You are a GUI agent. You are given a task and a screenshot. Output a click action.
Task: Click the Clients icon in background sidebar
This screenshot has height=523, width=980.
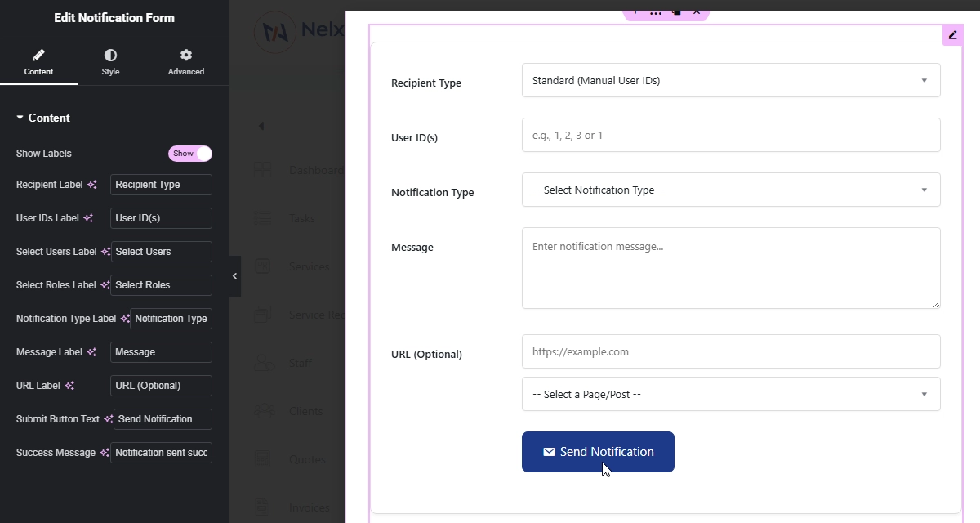click(x=262, y=411)
